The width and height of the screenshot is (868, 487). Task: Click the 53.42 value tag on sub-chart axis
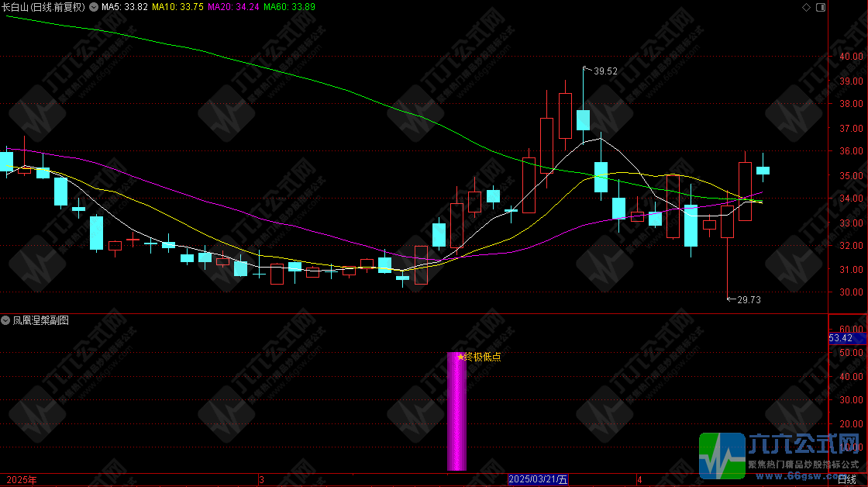pyautogui.click(x=841, y=338)
